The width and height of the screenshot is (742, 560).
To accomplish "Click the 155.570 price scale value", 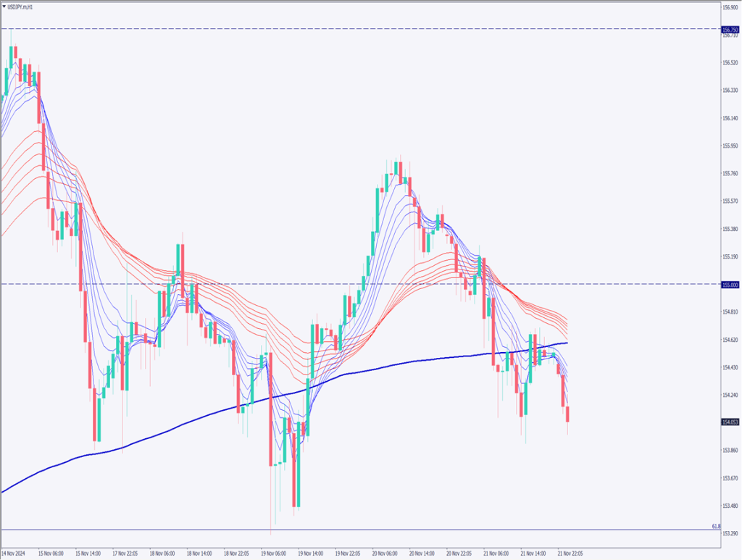I will 730,201.
